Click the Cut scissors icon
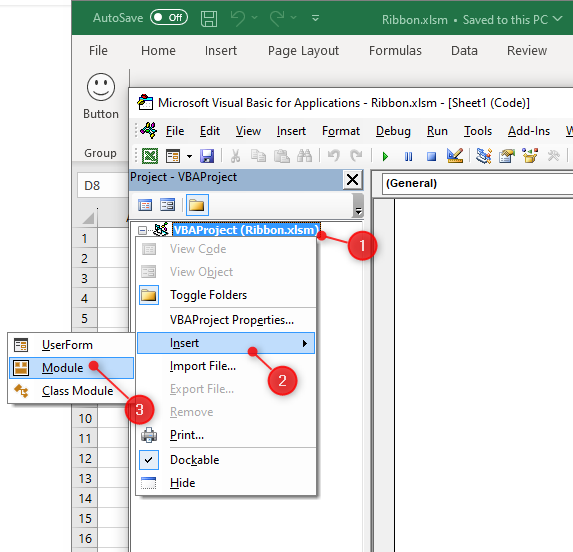573x552 pixels. point(235,156)
